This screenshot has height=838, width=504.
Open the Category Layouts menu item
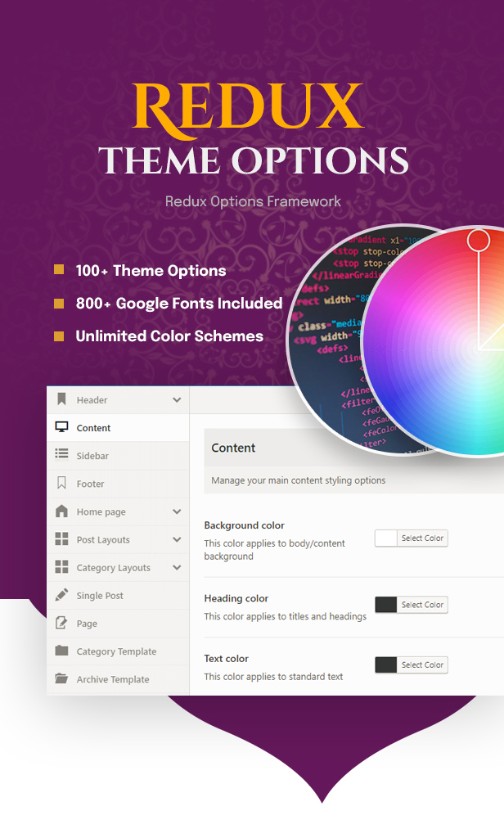[118, 568]
